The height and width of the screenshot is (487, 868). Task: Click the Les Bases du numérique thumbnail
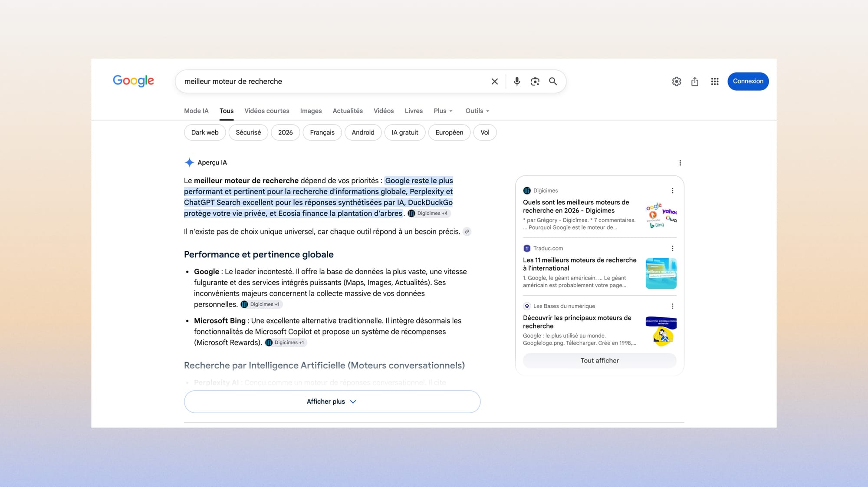(x=661, y=331)
